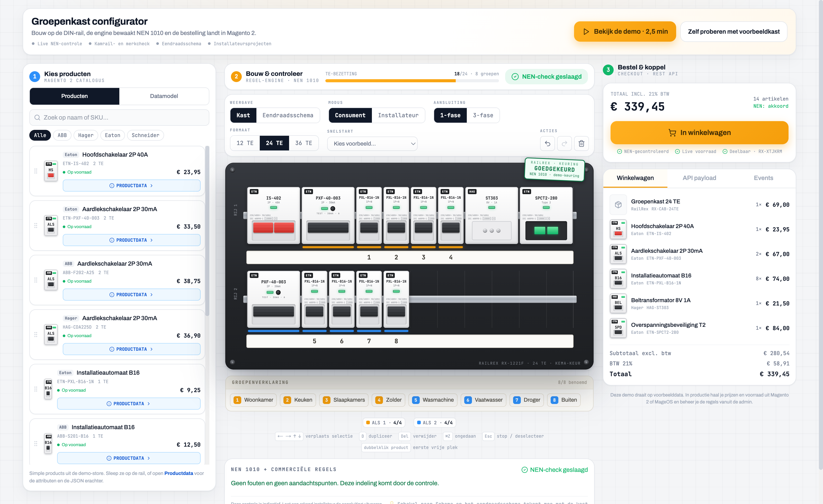The height and width of the screenshot is (504, 823).
Task: Expand Productdata for ABB-F202-A25
Action: [x=132, y=295]
